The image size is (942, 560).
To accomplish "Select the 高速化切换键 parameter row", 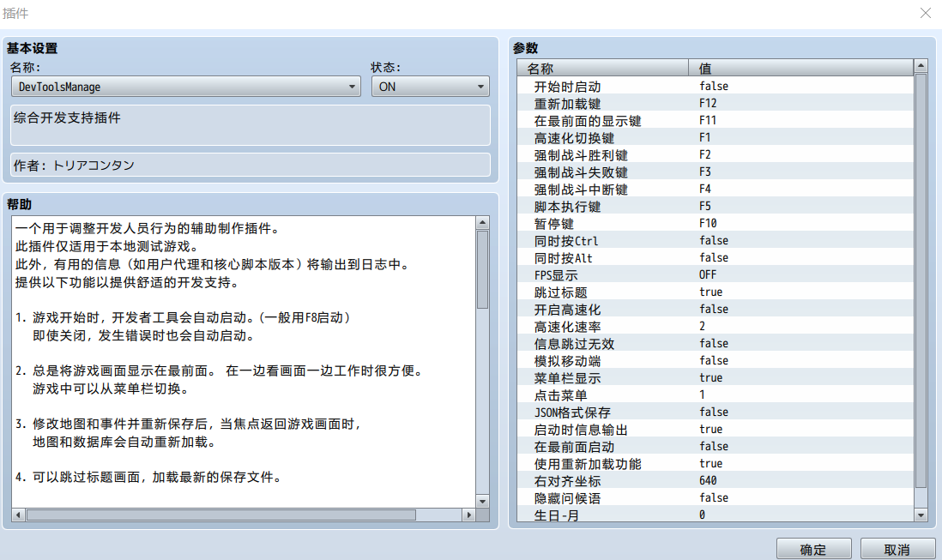I will 715,138.
